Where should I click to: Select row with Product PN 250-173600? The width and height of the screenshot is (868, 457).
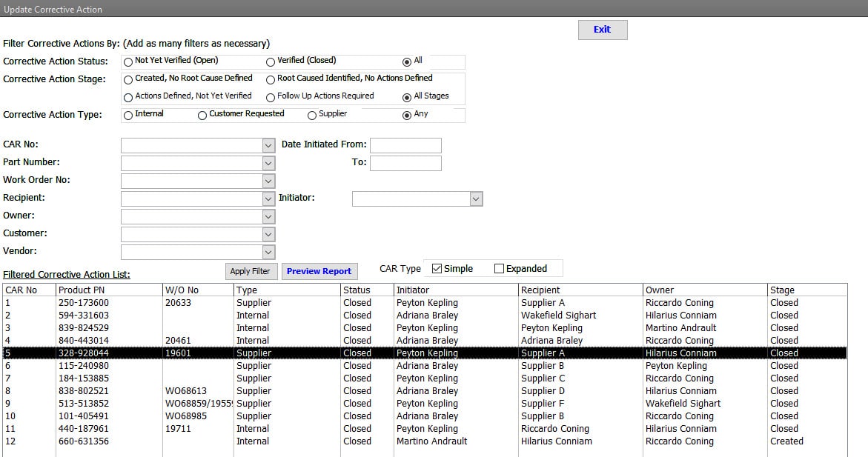coord(425,303)
